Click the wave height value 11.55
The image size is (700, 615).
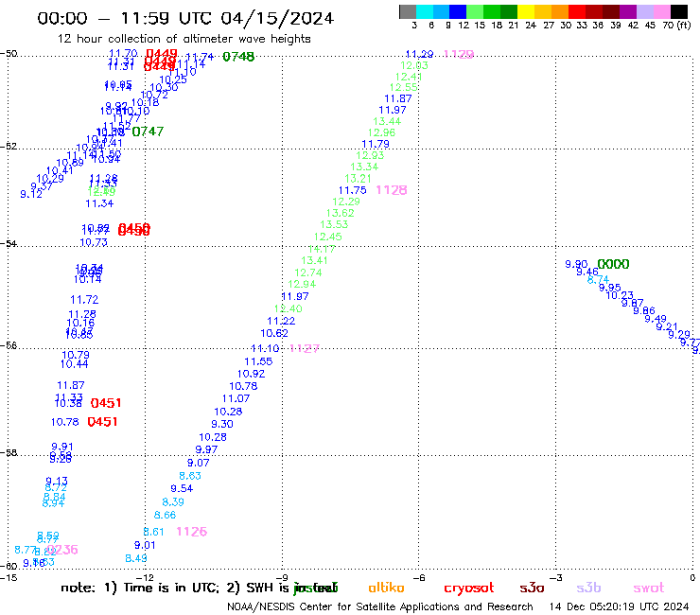[258, 361]
